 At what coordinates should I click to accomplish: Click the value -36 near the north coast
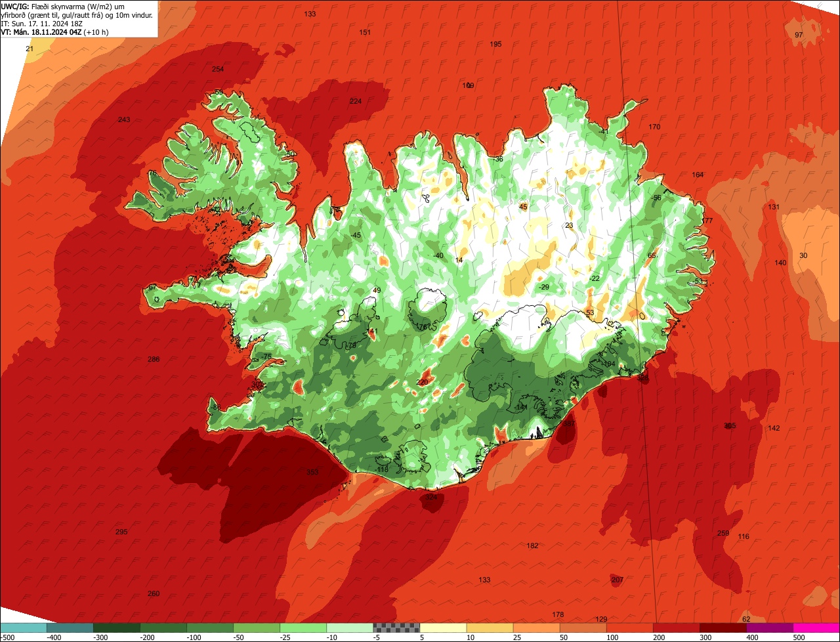coord(498,159)
